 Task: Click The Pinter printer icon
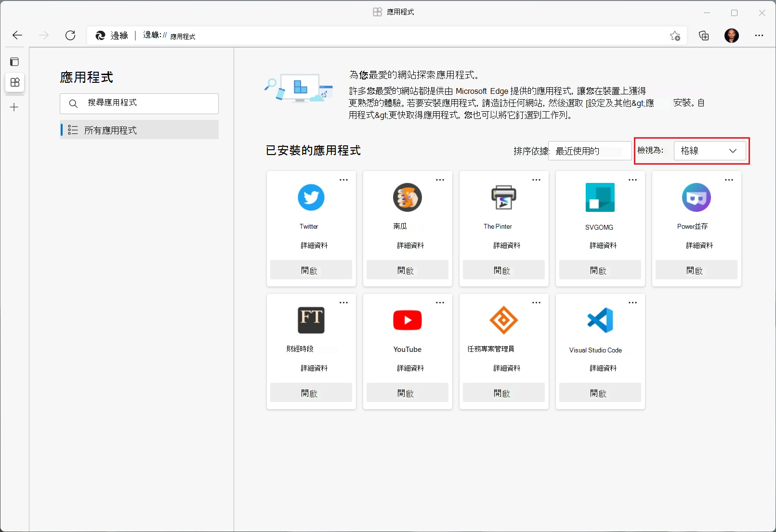(504, 197)
